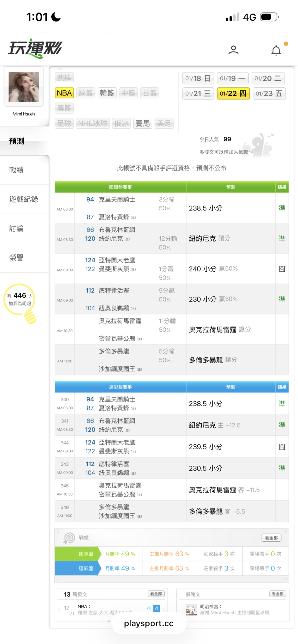Select the 日籃 league tab
This screenshot has width=298, height=644.
coord(150,93)
